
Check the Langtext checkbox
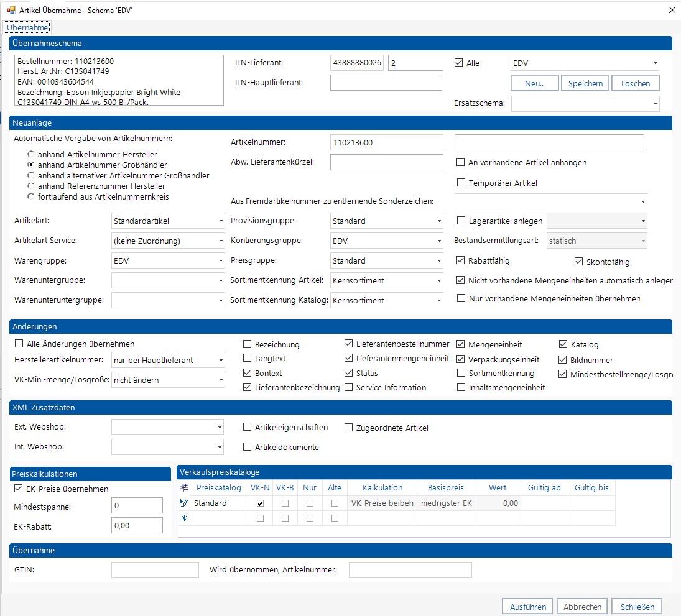[247, 358]
